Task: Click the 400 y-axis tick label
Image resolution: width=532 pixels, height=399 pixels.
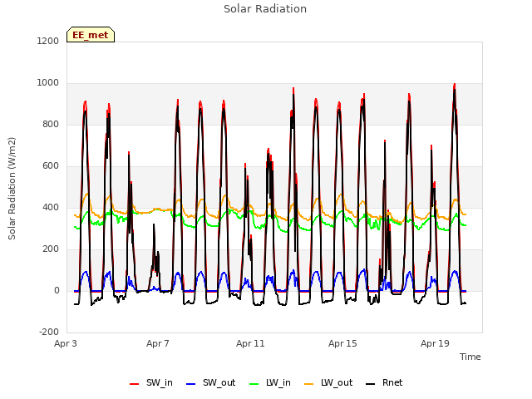Action: coord(51,207)
